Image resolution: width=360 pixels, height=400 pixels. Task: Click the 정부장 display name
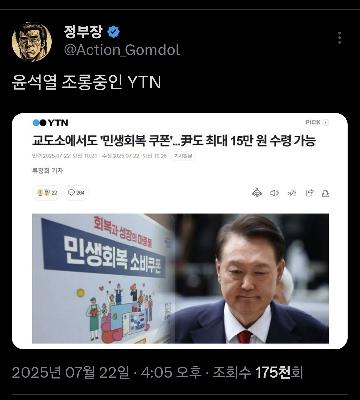coord(83,32)
